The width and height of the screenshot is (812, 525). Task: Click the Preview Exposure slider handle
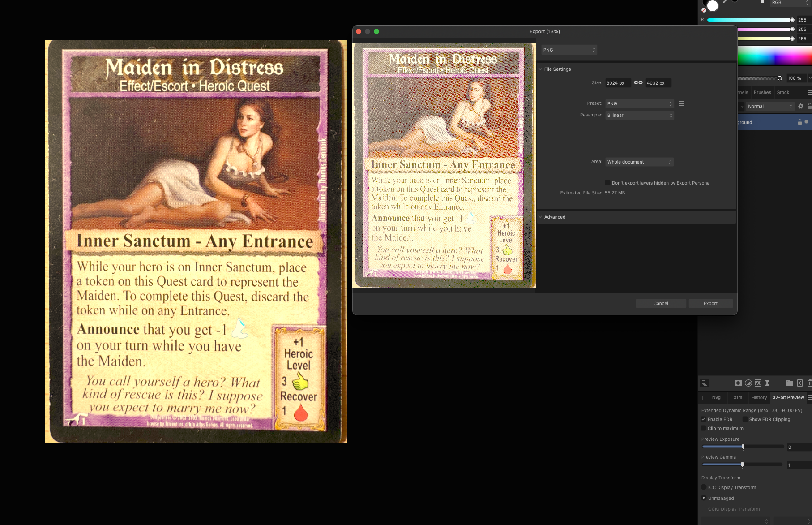tap(743, 447)
